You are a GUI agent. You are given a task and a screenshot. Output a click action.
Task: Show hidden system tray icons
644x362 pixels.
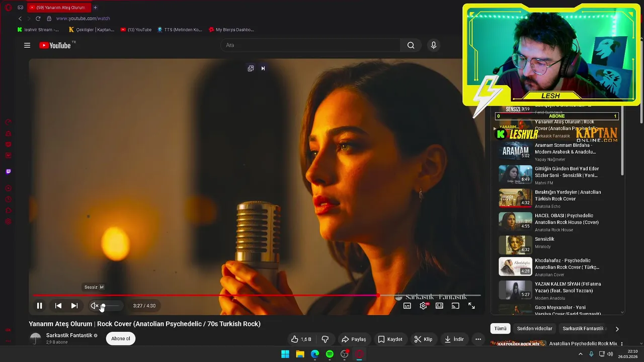[580, 354]
